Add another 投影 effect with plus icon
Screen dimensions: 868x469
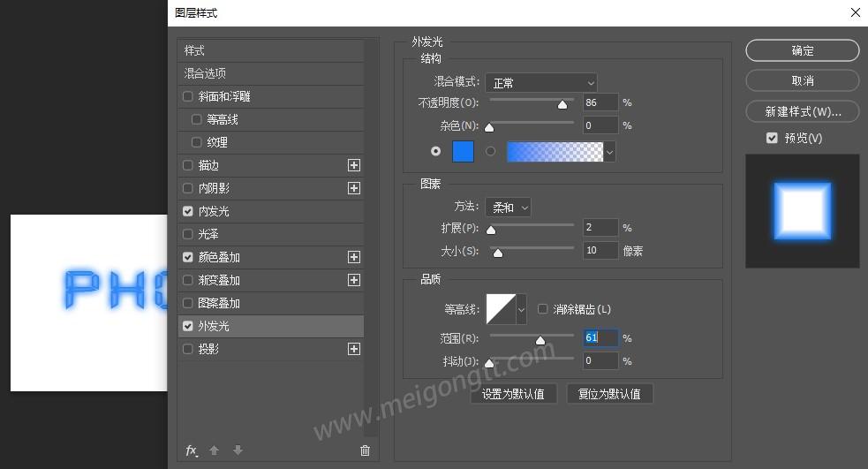coord(354,349)
